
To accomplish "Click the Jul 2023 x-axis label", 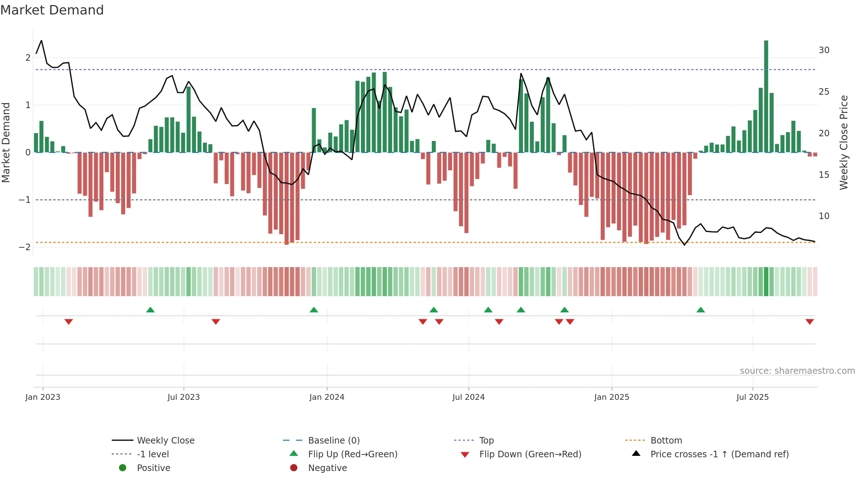I will click(x=184, y=397).
